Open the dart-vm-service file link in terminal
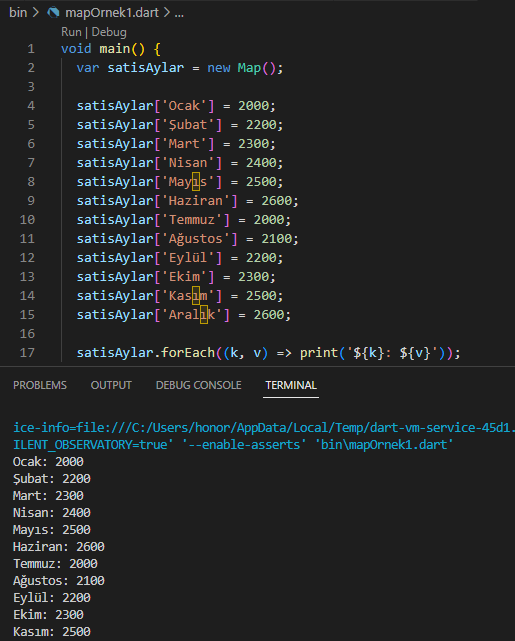The width and height of the screenshot is (515, 641). click(262, 428)
